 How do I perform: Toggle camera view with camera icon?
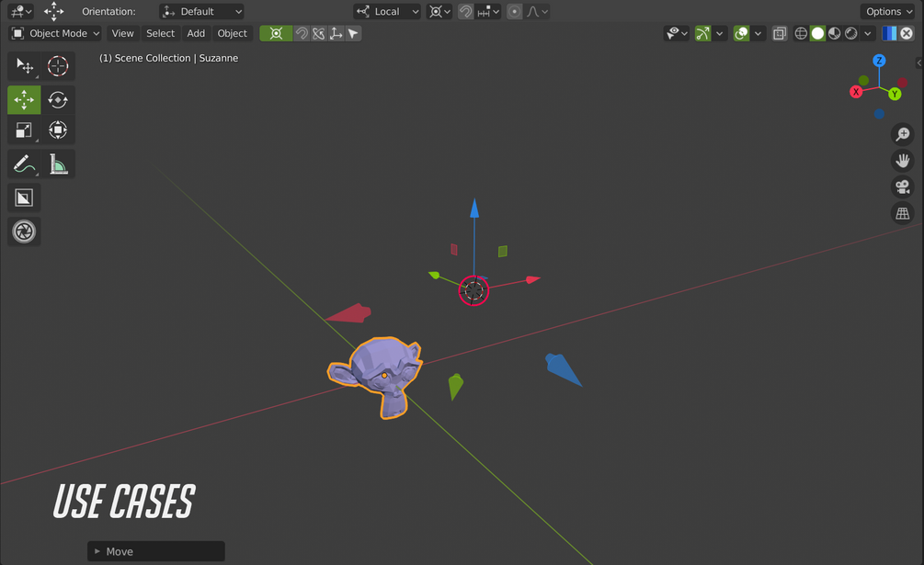point(902,187)
